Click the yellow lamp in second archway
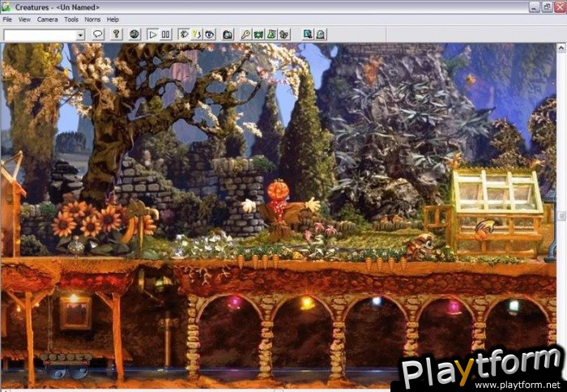Viewport: 567px width, 392px height. tap(307, 303)
